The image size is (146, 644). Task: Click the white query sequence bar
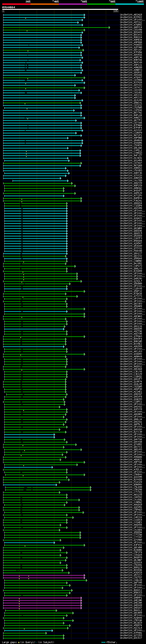pyautogui.click(x=60, y=10)
